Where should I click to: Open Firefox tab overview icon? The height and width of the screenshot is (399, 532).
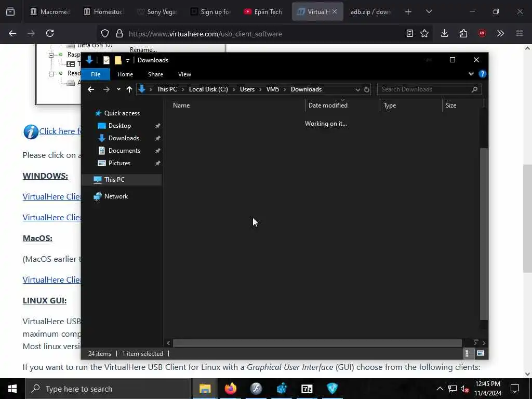pos(10,11)
